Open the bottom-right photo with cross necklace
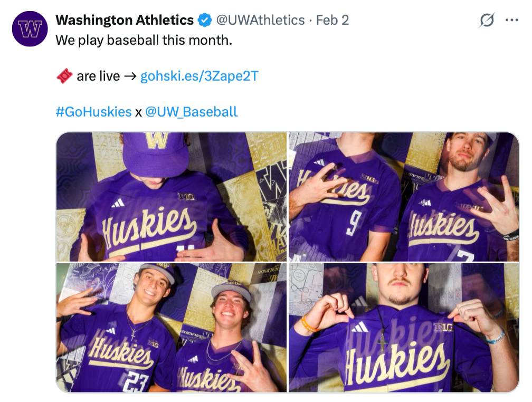The image size is (532, 402). coord(403,328)
